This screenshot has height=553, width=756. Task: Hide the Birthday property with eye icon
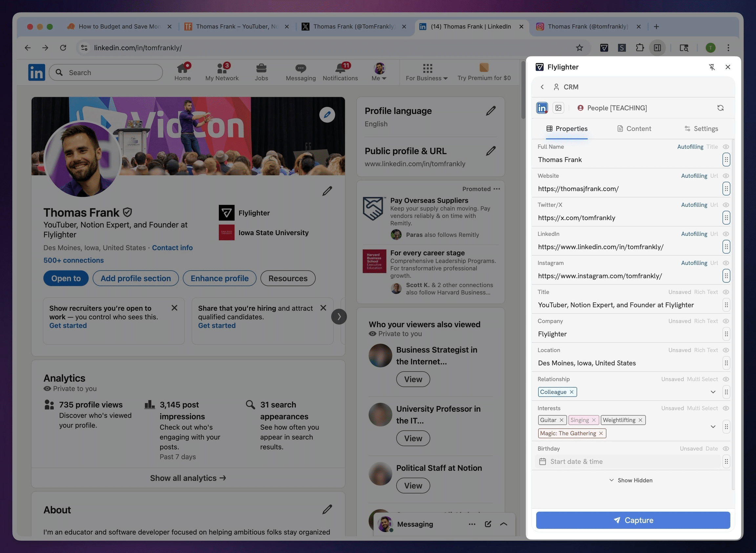coord(725,449)
